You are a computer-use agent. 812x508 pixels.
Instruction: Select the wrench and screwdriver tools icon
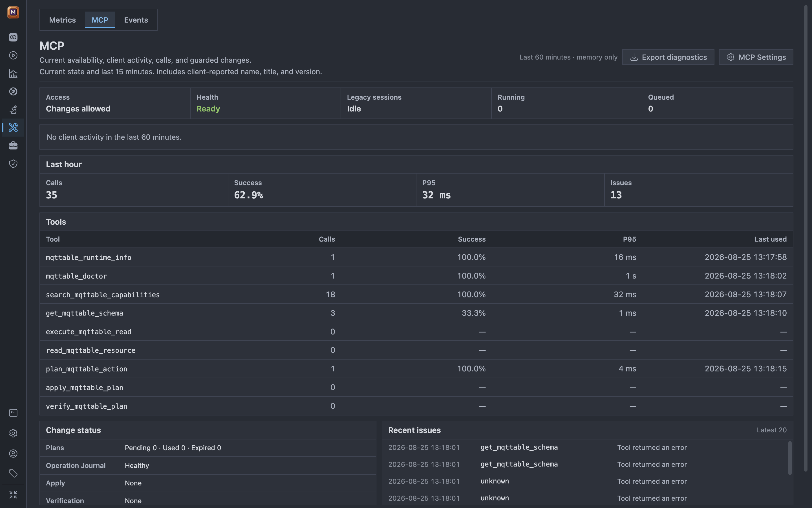click(13, 128)
